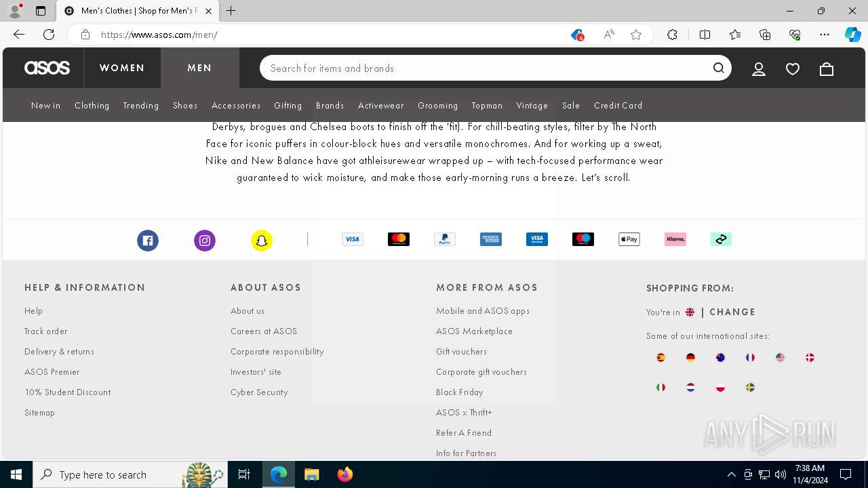
Task: Open the Edge Copilot icon
Action: [x=852, y=35]
